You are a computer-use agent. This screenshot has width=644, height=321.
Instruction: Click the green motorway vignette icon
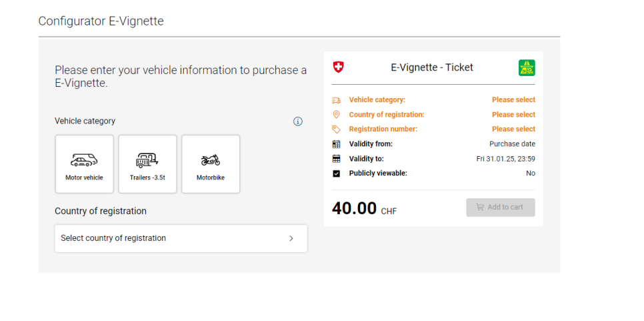click(527, 68)
